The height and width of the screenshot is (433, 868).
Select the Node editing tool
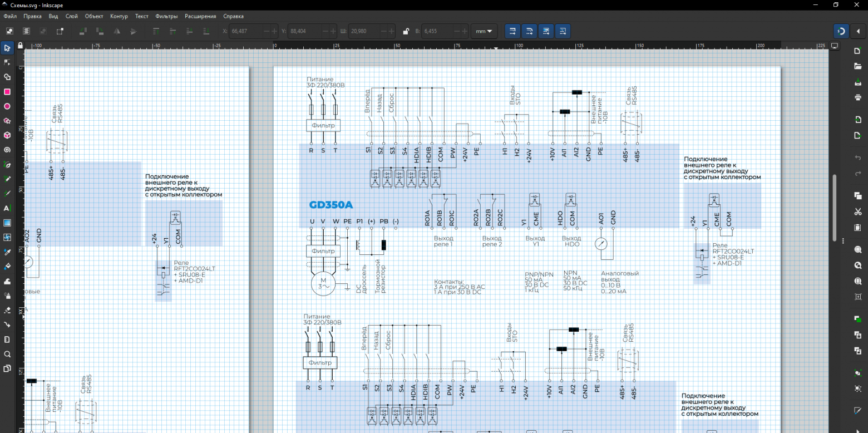(7, 62)
